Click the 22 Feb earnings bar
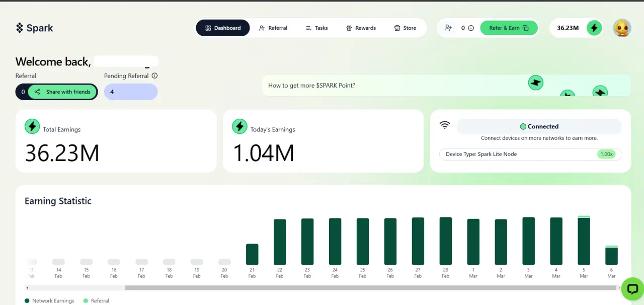The image size is (644, 305). click(280, 242)
